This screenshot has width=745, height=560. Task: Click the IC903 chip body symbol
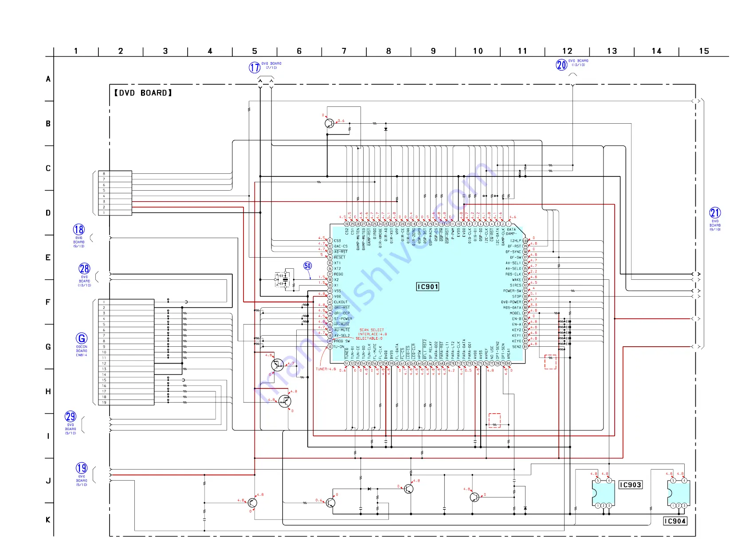click(603, 494)
